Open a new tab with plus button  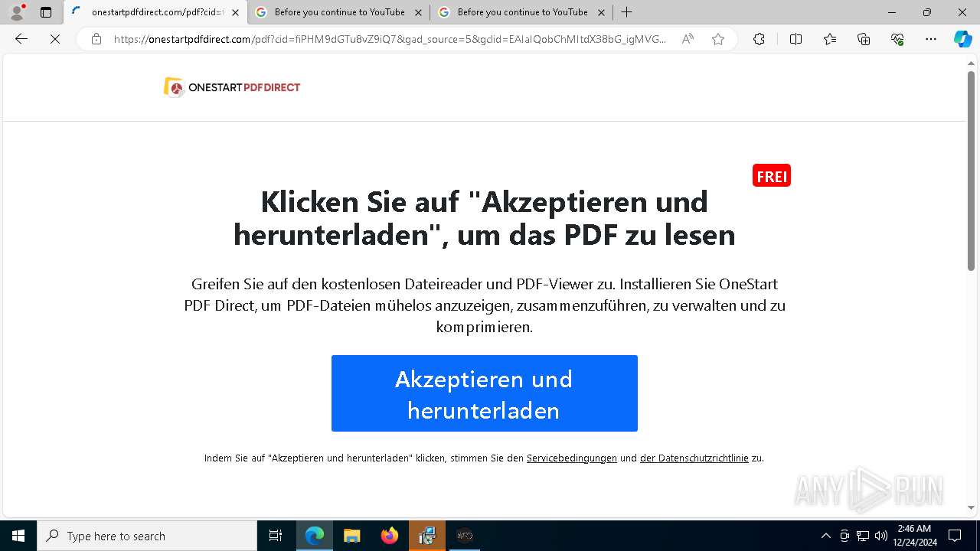(626, 12)
